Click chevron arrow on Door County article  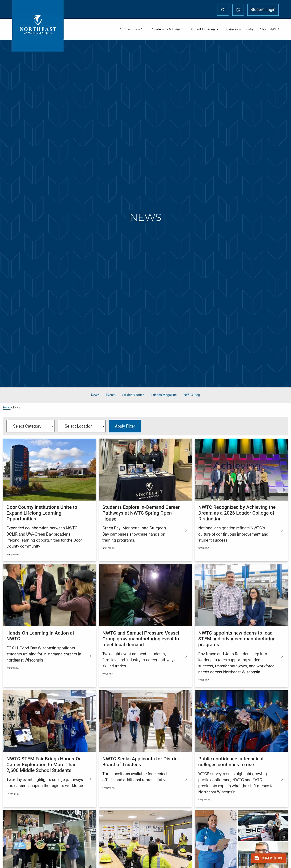pyautogui.click(x=90, y=530)
